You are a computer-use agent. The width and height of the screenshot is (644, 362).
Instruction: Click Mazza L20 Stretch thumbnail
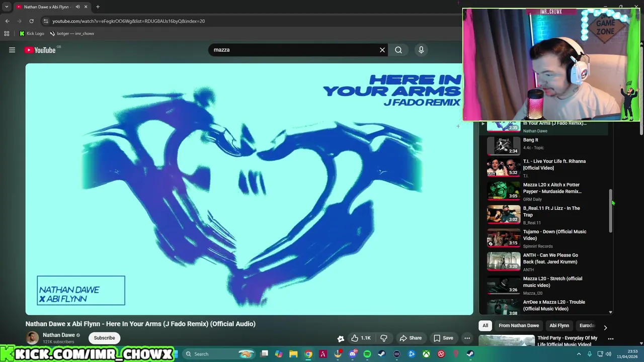click(x=504, y=285)
